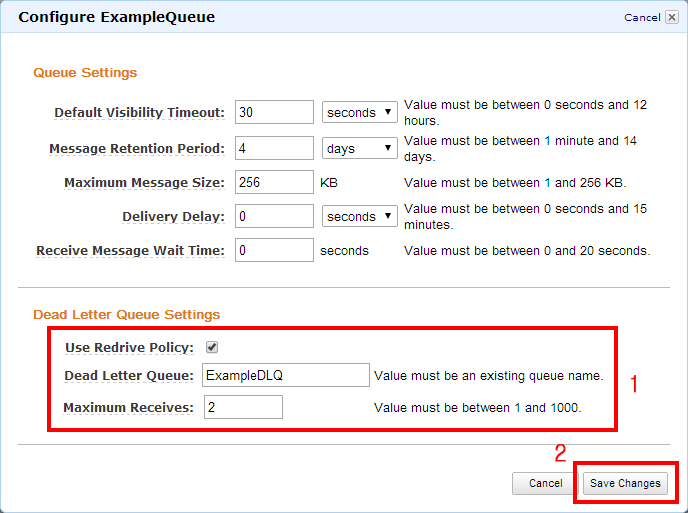The width and height of the screenshot is (688, 513).
Task: Click the Default Visibility Timeout label
Action: [x=139, y=112]
